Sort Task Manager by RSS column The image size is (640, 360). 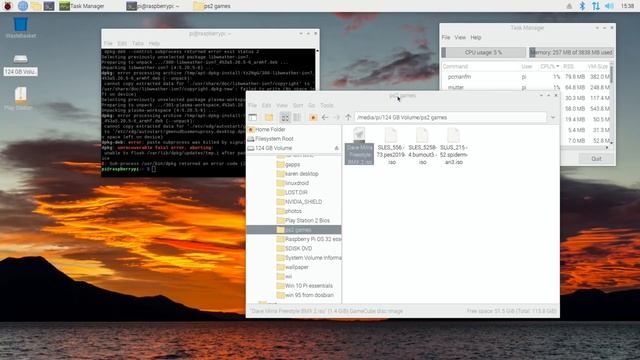pyautogui.click(x=569, y=66)
